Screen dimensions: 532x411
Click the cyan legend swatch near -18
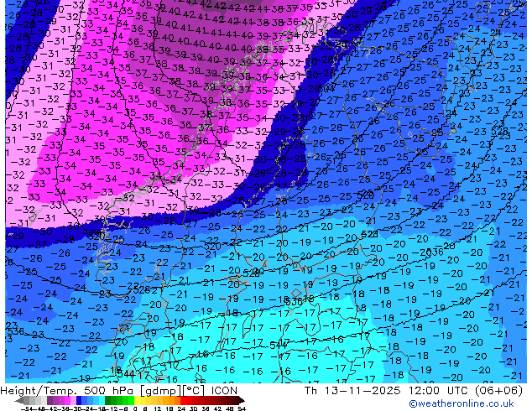coord(102,401)
